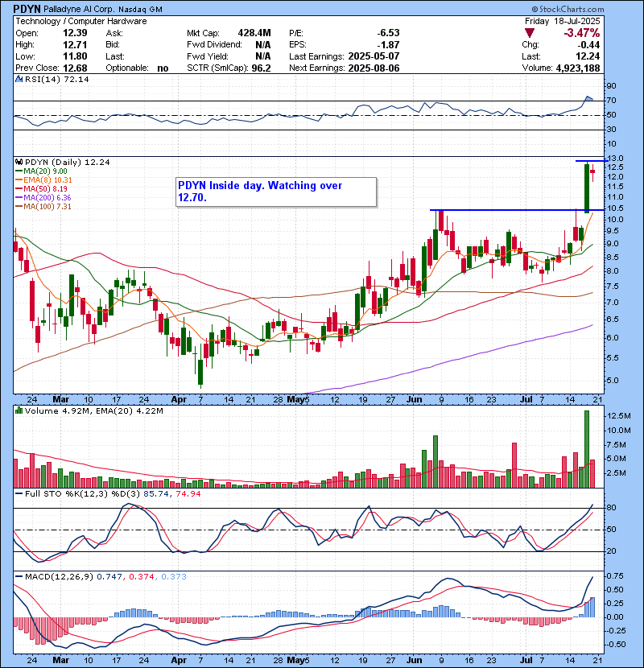Click the Mkt Cap 428.4M value
The height and width of the screenshot is (668, 644).
point(254,33)
